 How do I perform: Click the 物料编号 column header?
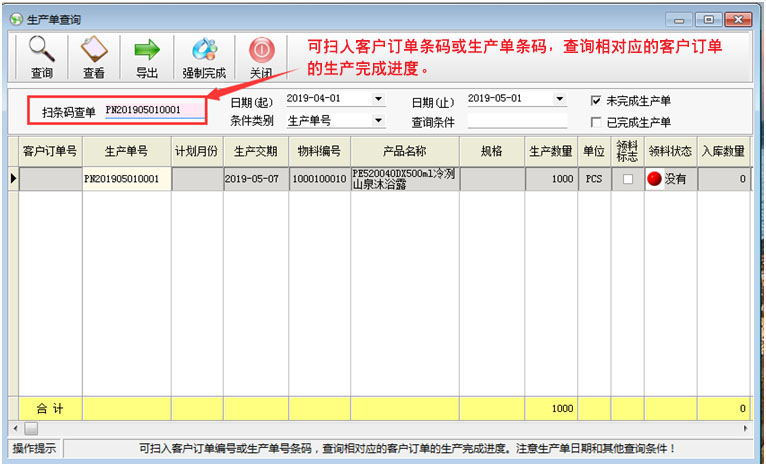[319, 151]
